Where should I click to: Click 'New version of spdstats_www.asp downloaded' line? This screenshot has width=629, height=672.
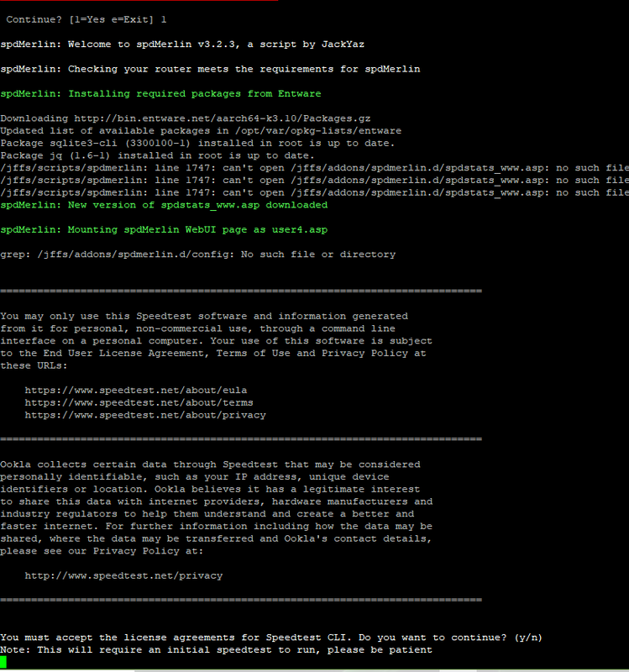(164, 205)
